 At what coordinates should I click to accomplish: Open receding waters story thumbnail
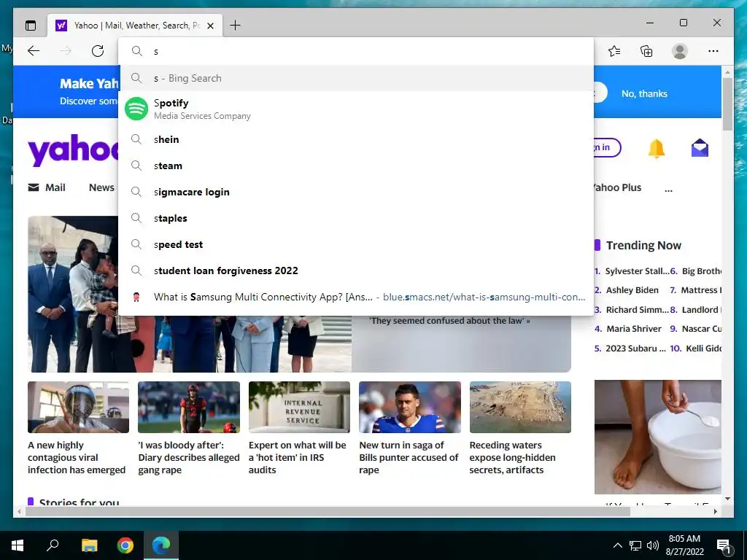click(520, 407)
